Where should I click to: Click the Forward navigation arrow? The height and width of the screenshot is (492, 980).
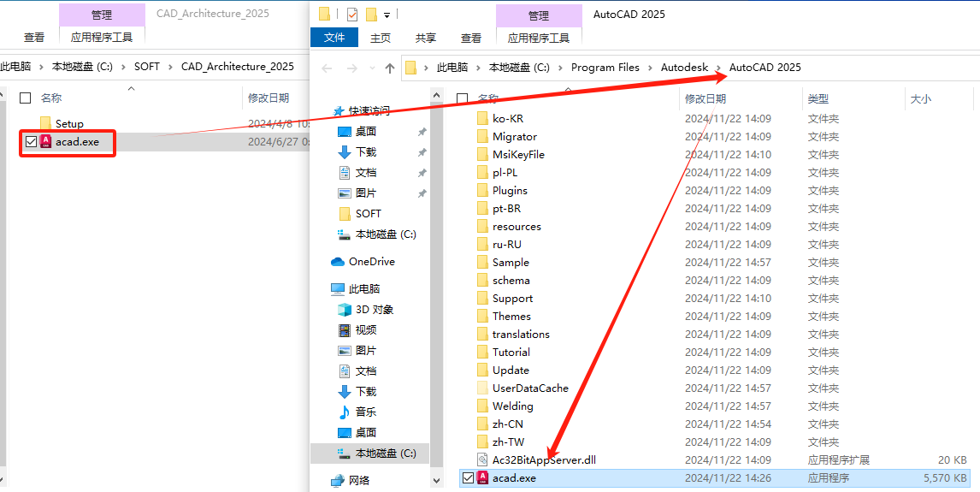pyautogui.click(x=351, y=68)
